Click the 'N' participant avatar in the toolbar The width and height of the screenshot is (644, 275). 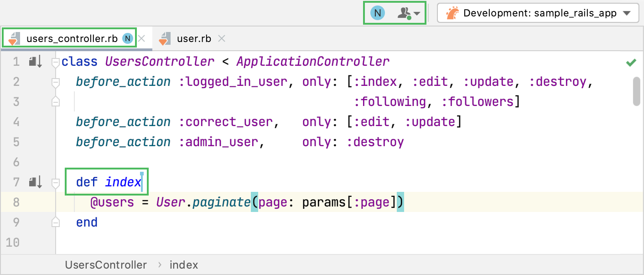tap(377, 13)
